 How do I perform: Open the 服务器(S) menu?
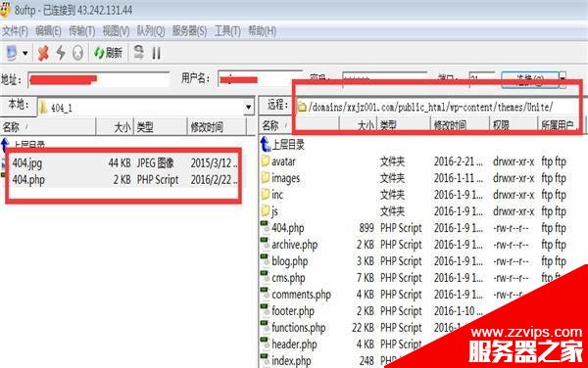(189, 31)
